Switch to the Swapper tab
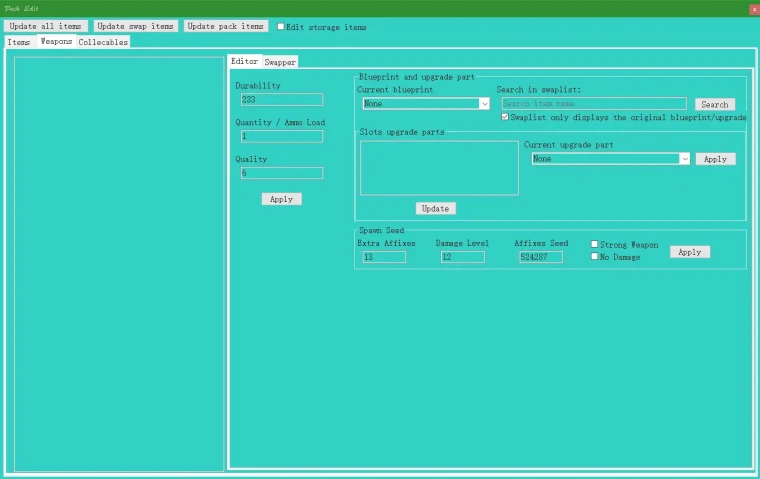 (280, 62)
